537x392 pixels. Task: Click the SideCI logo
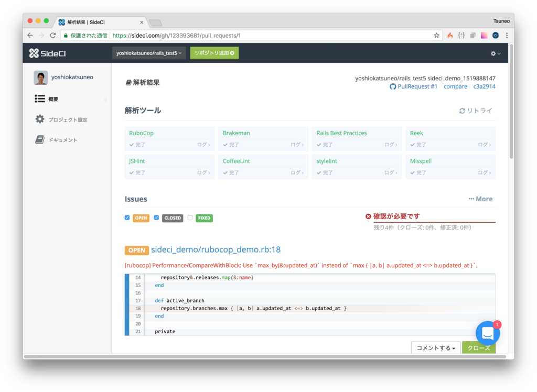tap(48, 53)
